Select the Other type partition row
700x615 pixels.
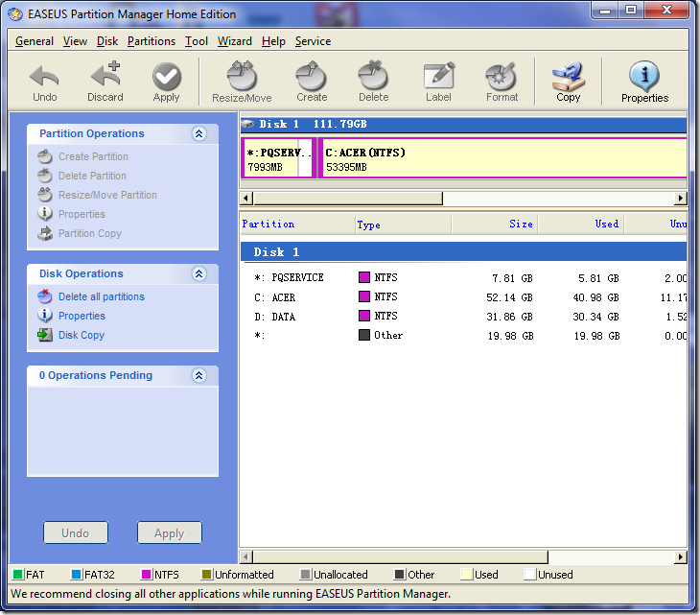click(x=464, y=336)
